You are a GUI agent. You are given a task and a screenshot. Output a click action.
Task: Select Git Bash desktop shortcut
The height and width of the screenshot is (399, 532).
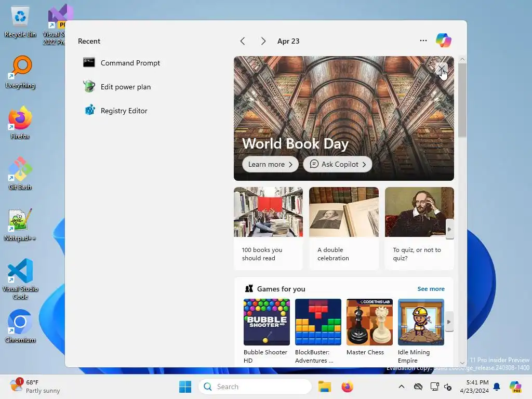click(20, 174)
